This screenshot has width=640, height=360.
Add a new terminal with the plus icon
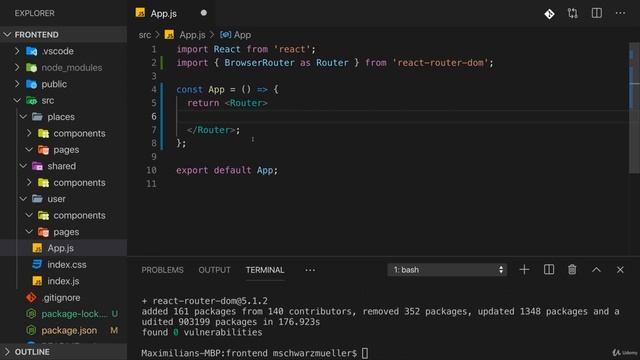pyautogui.click(x=524, y=269)
